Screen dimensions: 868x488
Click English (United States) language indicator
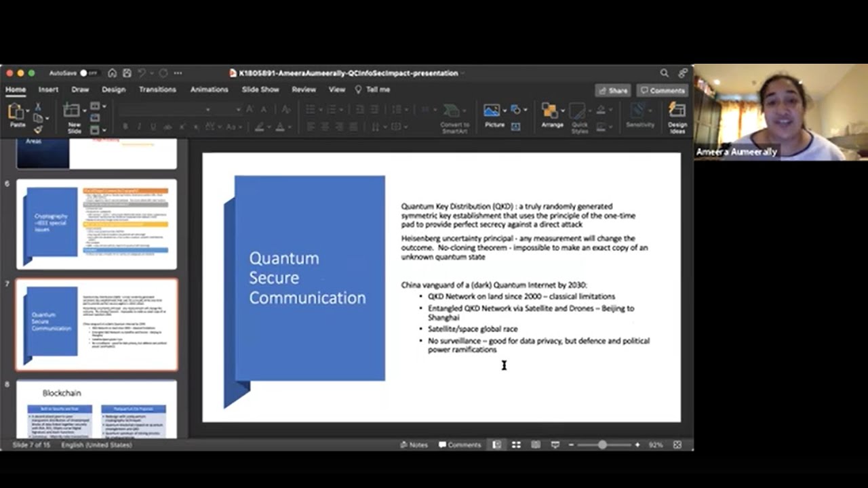[97, 445]
